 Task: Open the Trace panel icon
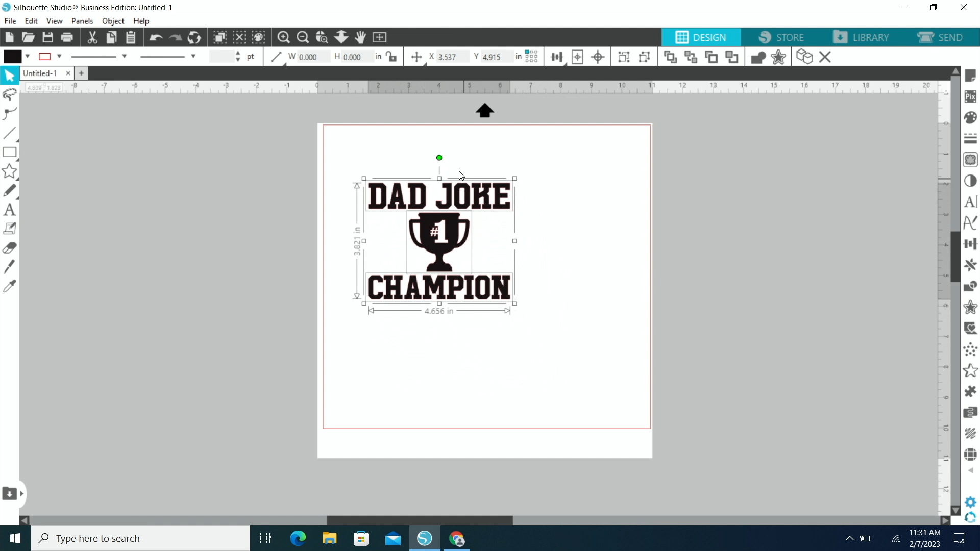click(x=970, y=160)
